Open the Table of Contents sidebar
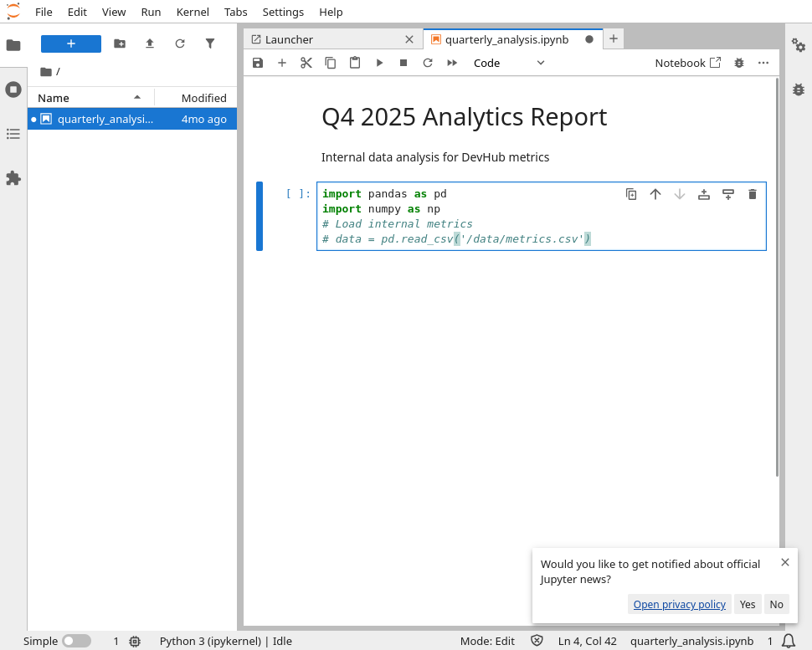Screen dimensions: 812x650 click(13, 134)
